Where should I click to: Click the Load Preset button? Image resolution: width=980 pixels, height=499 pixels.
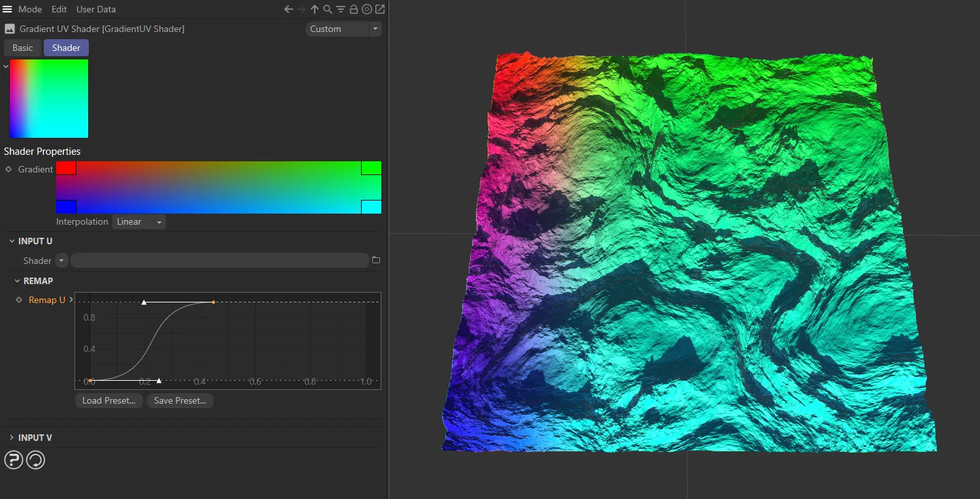pos(108,400)
